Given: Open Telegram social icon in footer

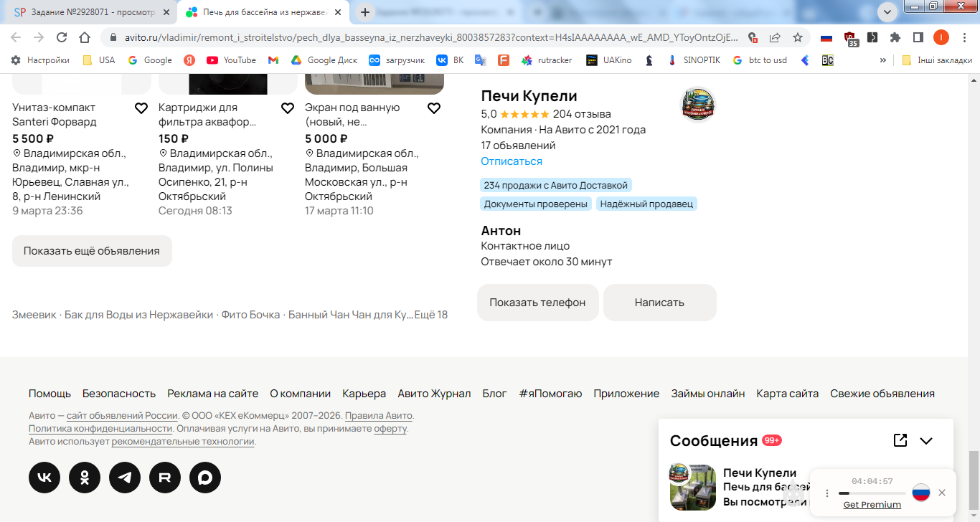Looking at the screenshot, I should point(125,478).
